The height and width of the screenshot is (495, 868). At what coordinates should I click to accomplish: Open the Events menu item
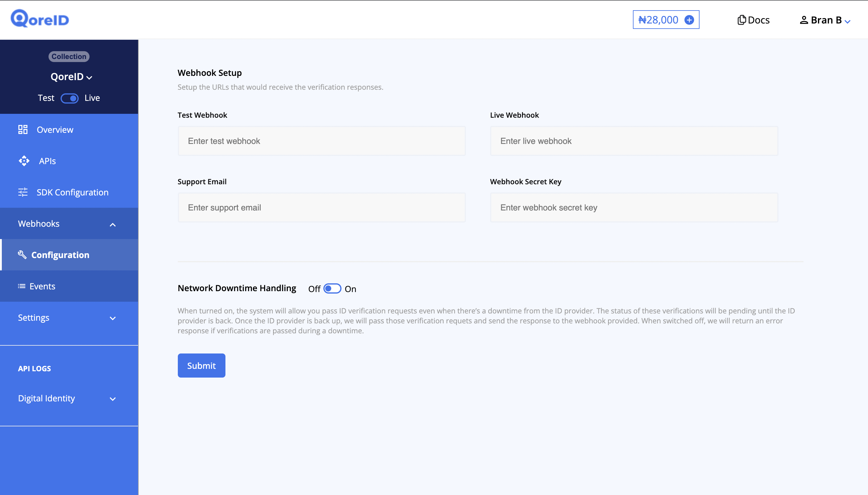(42, 286)
